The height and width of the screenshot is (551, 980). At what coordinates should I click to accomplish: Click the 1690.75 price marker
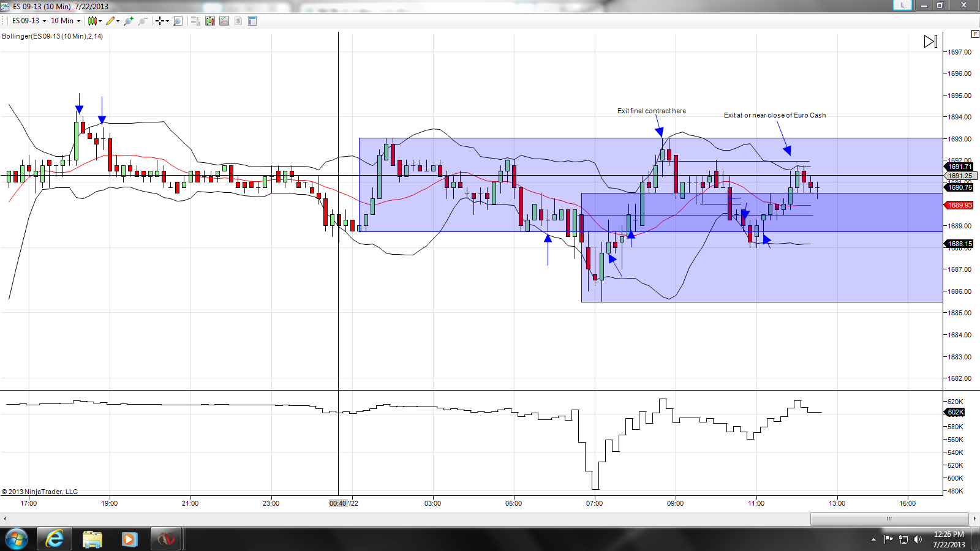tap(960, 187)
